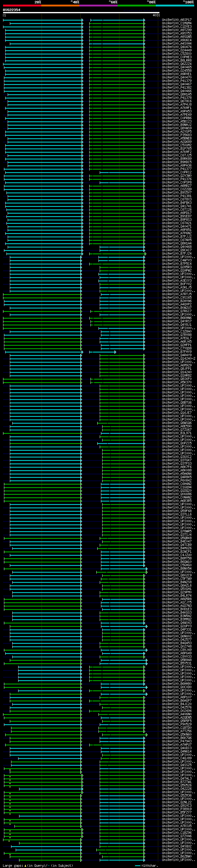Click the UniRef100_Q59F68 label
Image resolution: width=197 pixels, height=868 pixels.
(177, 511)
